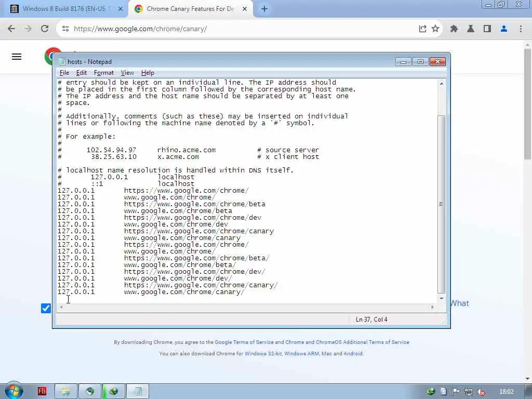This screenshot has width=532, height=399.
Task: Click Notepad's vertical scroll up arrow
Action: click(442, 84)
